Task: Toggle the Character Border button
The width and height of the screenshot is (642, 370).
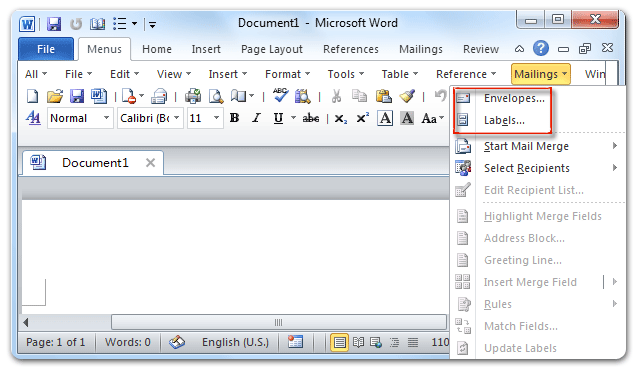Action: (x=385, y=118)
